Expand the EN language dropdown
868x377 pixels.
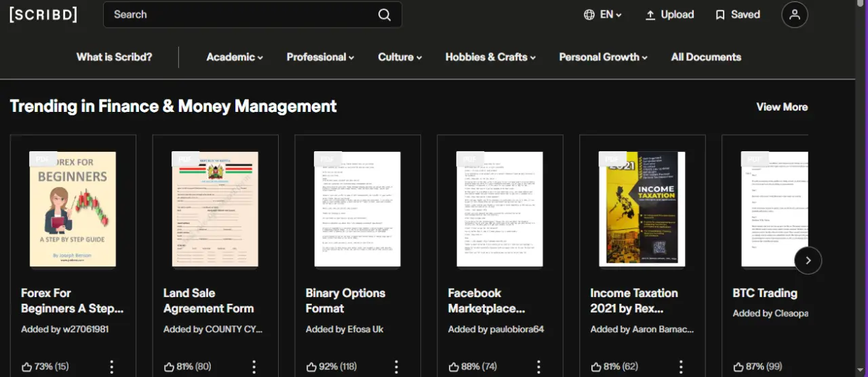[611, 15]
